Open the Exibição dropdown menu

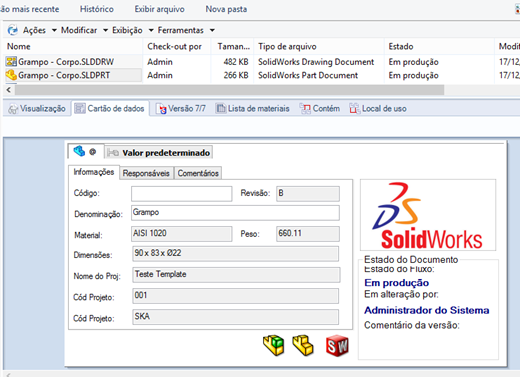132,30
